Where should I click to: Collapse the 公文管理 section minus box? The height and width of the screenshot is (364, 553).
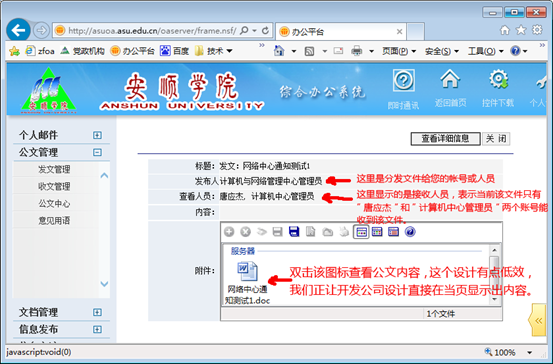[x=97, y=152]
